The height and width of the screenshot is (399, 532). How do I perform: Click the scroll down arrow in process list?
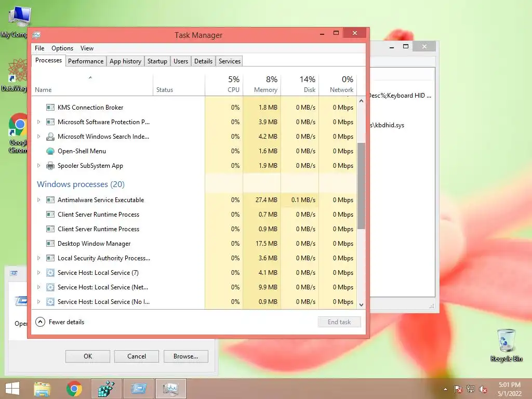pyautogui.click(x=362, y=304)
